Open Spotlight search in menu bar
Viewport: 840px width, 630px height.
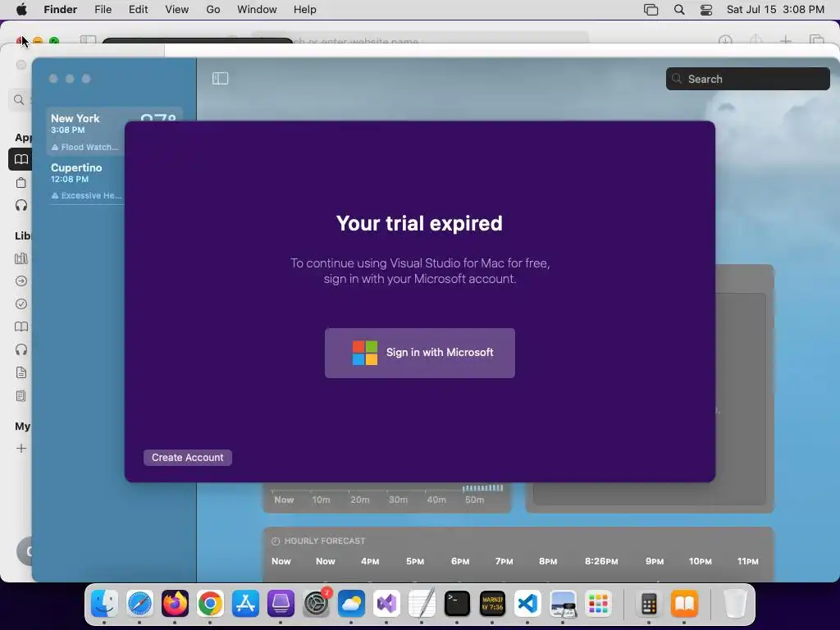click(678, 10)
